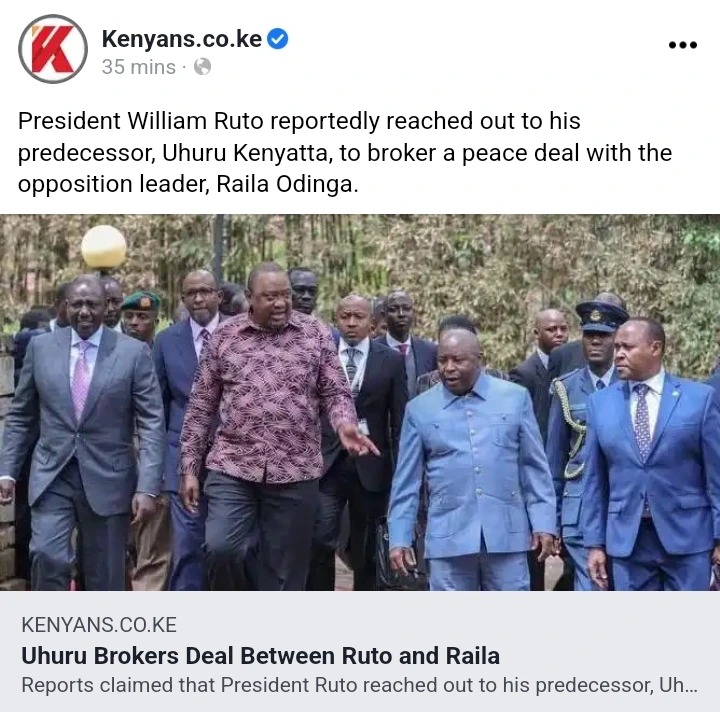The width and height of the screenshot is (720, 712).
Task: Open headline Uhuru Brokers Deal Between Ruto and Raila
Action: click(x=260, y=656)
